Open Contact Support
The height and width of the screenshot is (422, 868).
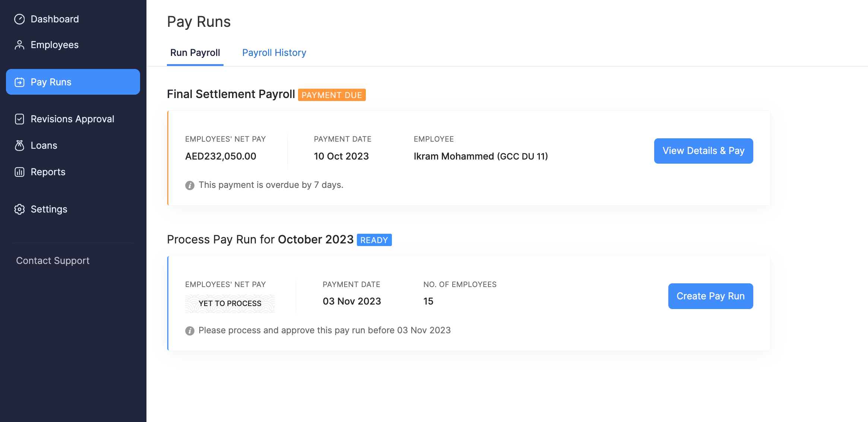pyautogui.click(x=53, y=260)
